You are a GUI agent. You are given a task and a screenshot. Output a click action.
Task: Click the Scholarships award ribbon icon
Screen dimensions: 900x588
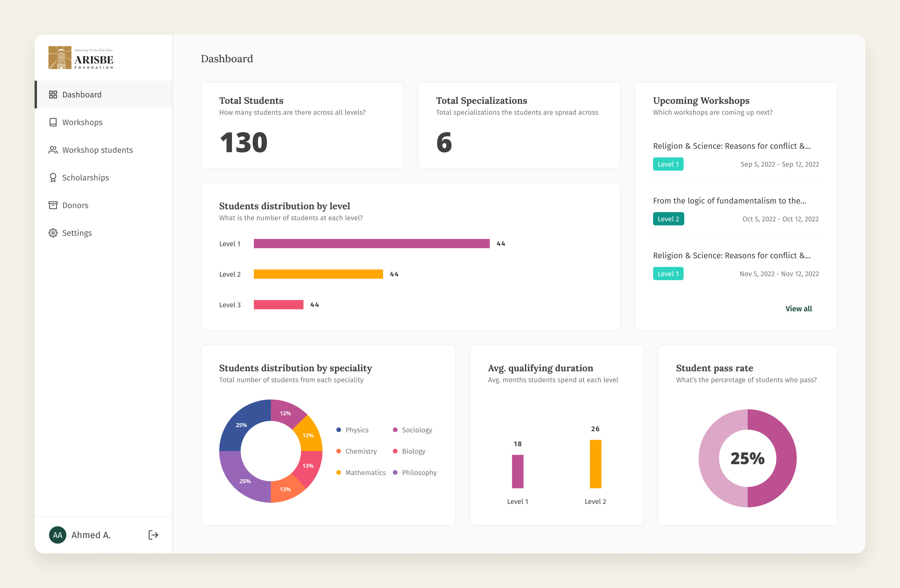pyautogui.click(x=53, y=178)
